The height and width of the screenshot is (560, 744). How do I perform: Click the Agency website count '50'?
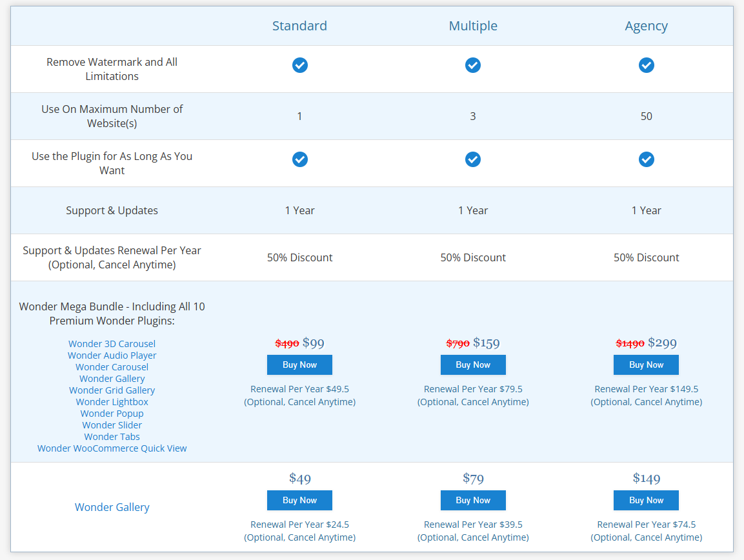point(647,116)
